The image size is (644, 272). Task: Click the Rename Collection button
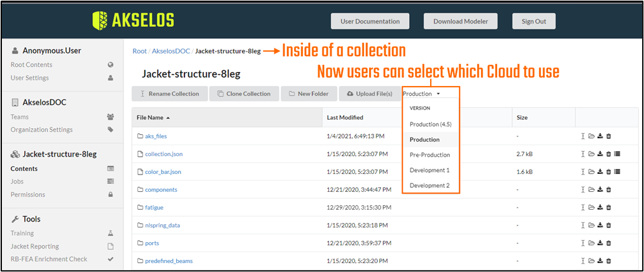pos(170,94)
